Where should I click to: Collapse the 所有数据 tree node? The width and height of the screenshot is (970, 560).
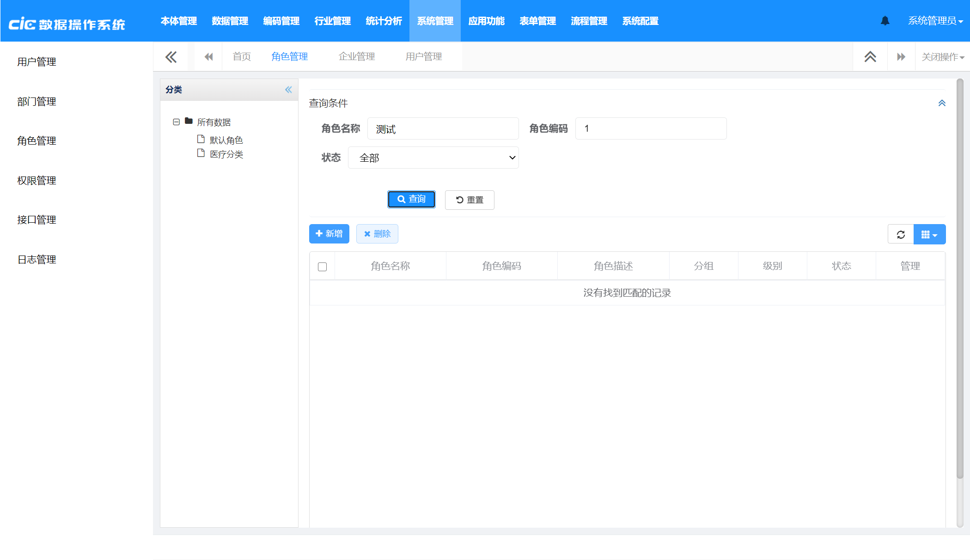click(x=176, y=122)
